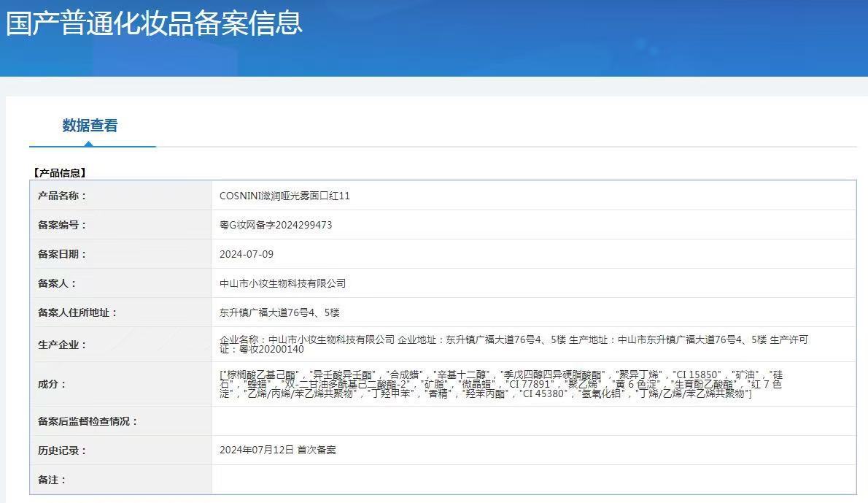The height and width of the screenshot is (503, 868).
Task: Click the 成分 label
Action: [52, 384]
